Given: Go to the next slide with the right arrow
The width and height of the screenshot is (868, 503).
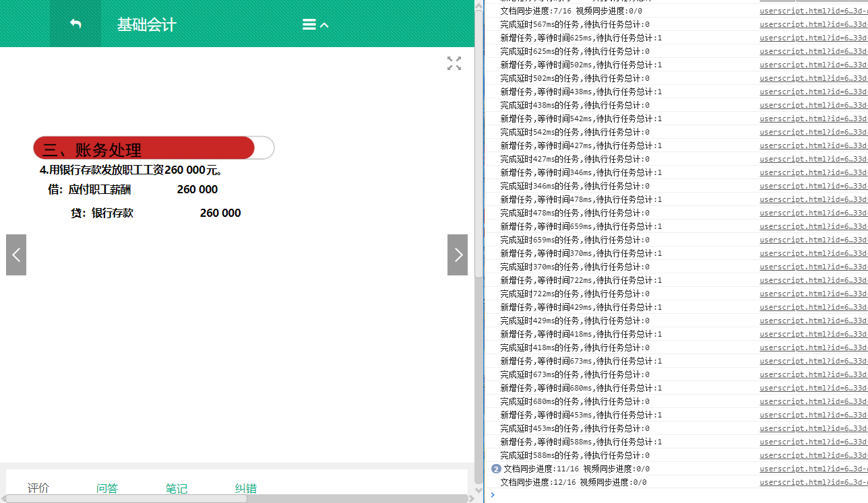Looking at the screenshot, I should pyautogui.click(x=457, y=255).
